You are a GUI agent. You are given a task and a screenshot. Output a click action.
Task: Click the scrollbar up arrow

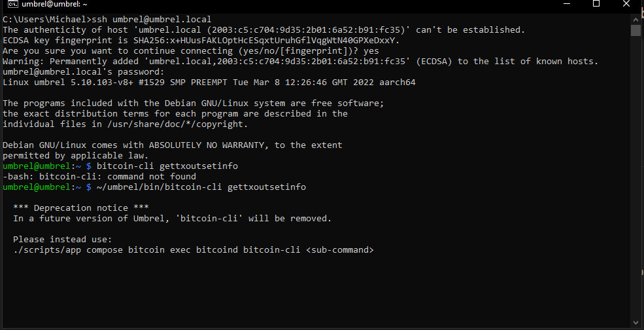[636, 18]
